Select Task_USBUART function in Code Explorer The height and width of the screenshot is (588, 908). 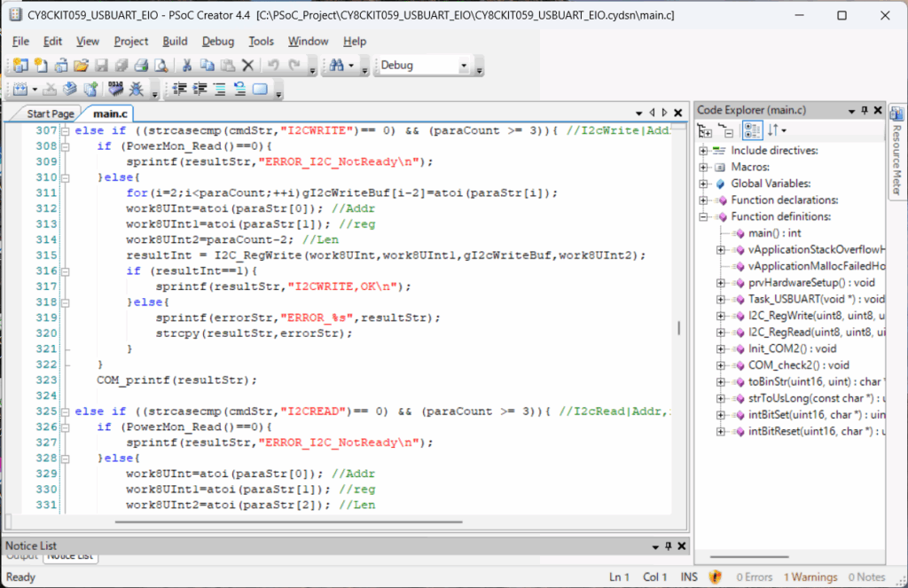817,300
